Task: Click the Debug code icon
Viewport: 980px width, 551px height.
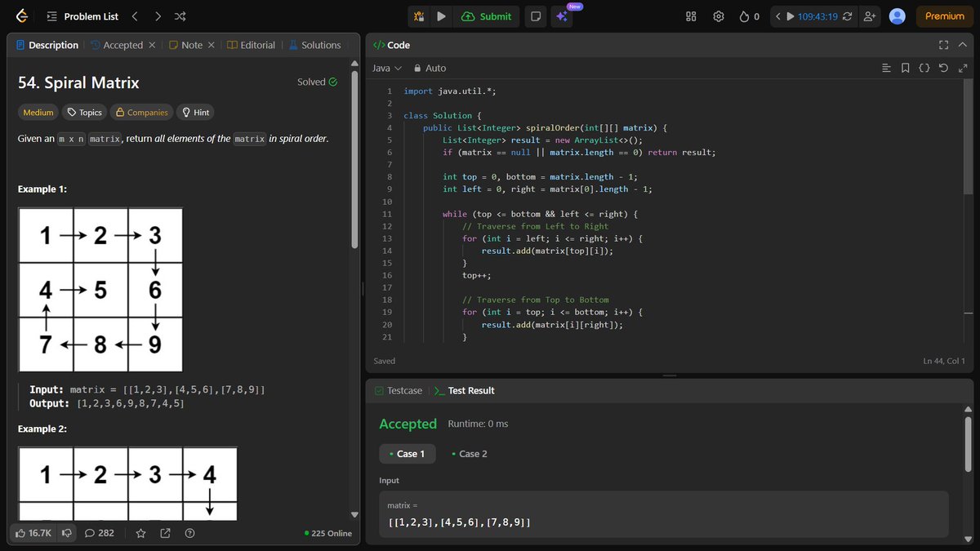Action: [x=419, y=16]
